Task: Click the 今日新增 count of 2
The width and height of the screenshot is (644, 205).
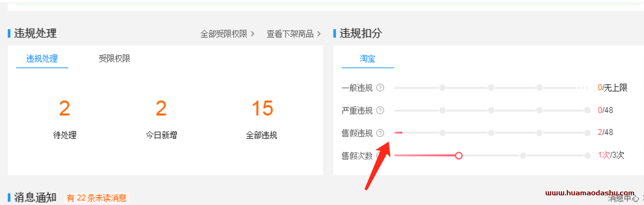Action: click(x=161, y=108)
